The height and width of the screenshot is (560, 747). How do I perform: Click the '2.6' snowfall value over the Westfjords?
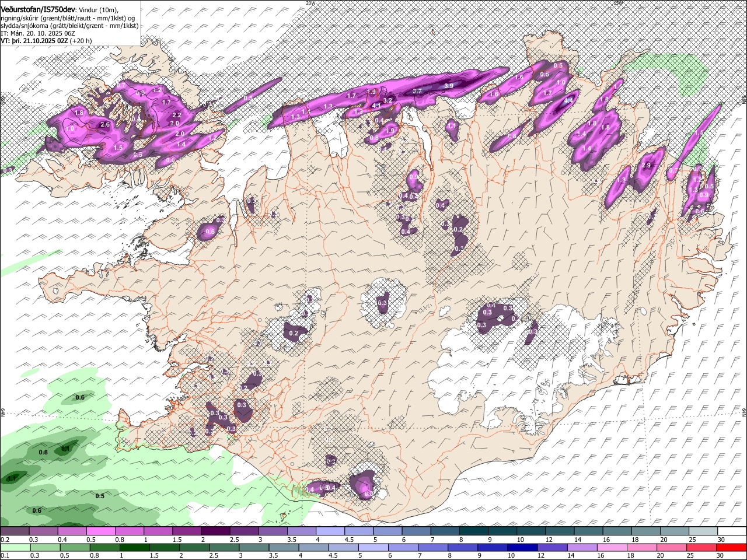click(106, 125)
